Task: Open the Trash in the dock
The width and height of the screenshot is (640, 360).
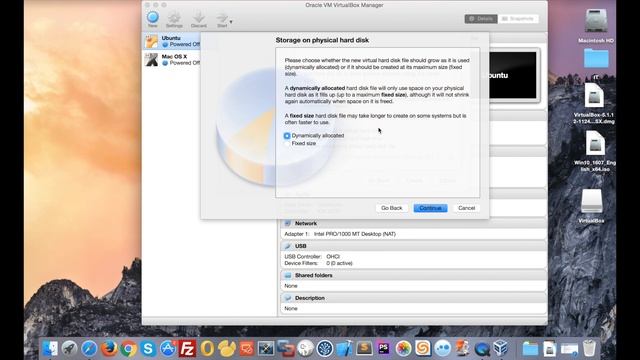Action: coord(589,348)
